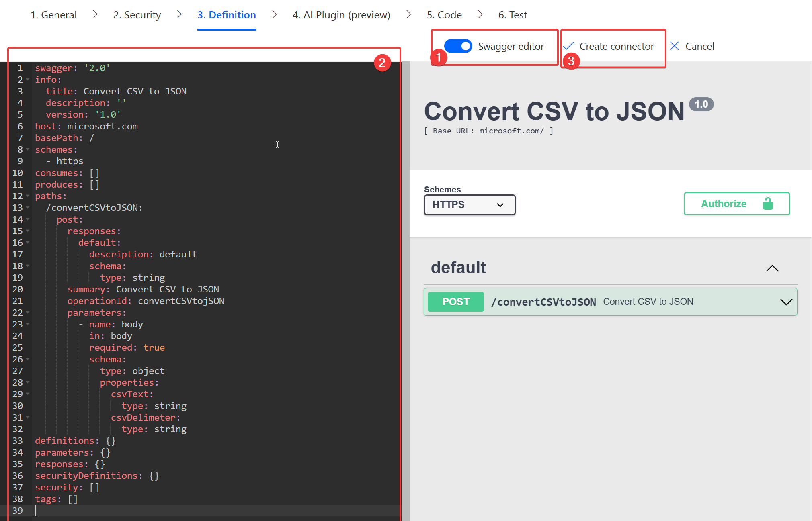812x521 pixels.
Task: Click the 'basePath: /' line
Action: coord(65,138)
